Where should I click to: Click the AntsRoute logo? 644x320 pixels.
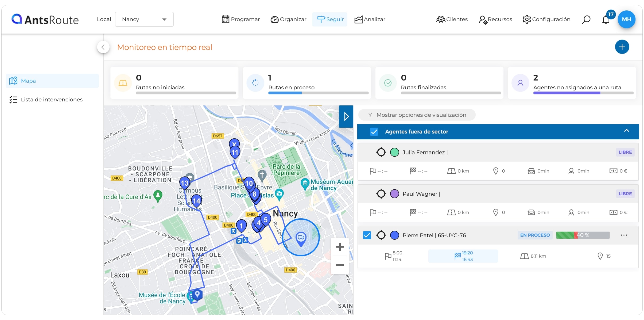(45, 19)
